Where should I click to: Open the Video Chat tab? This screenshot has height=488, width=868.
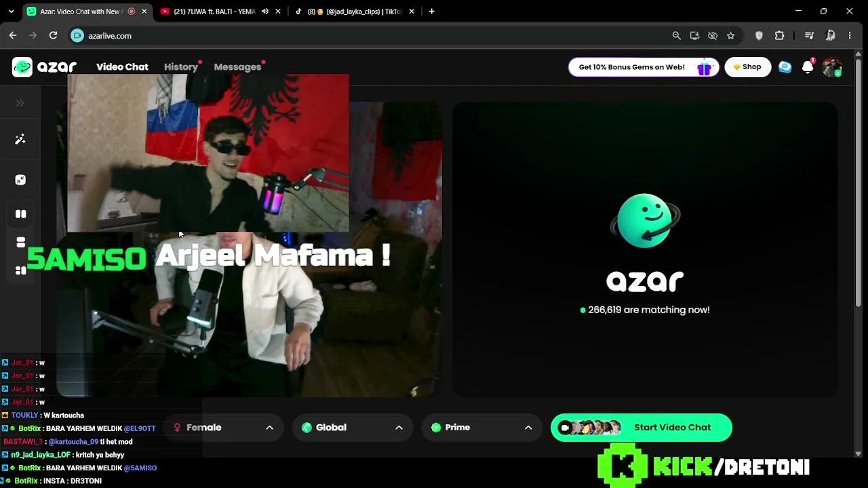(122, 66)
